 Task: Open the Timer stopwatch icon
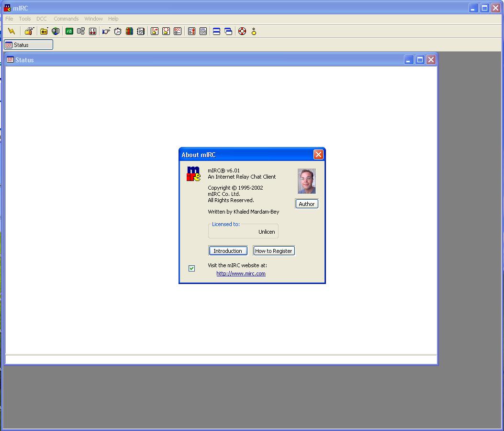[x=118, y=31]
